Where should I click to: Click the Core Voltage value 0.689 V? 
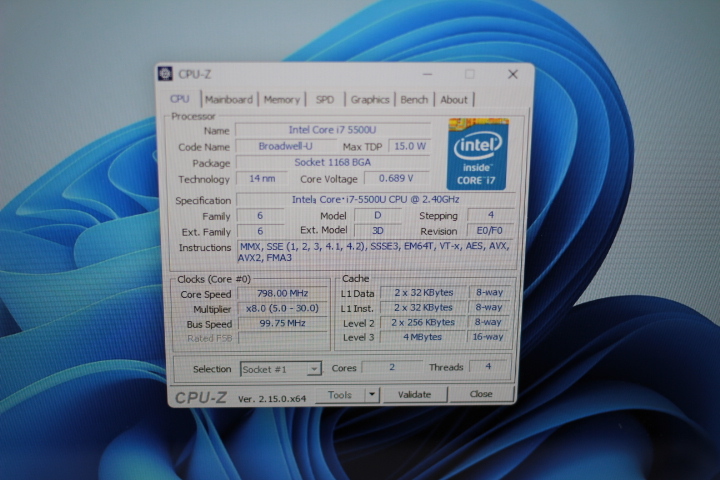point(396,178)
